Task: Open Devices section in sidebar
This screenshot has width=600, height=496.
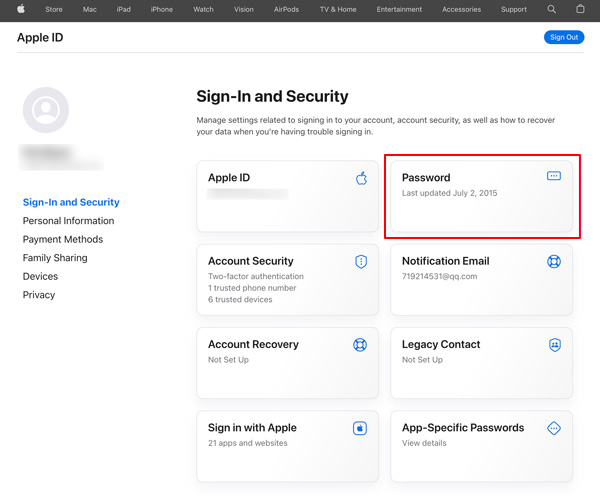Action: pyautogui.click(x=40, y=276)
